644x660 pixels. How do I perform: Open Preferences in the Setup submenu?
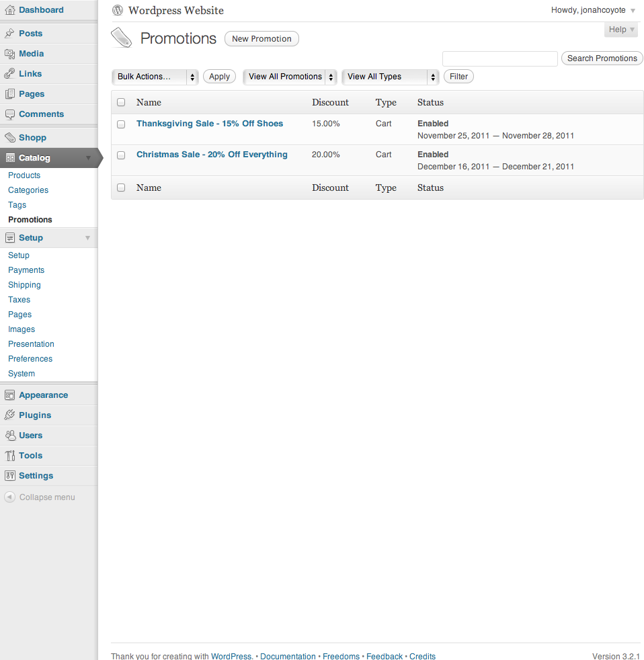(x=30, y=358)
